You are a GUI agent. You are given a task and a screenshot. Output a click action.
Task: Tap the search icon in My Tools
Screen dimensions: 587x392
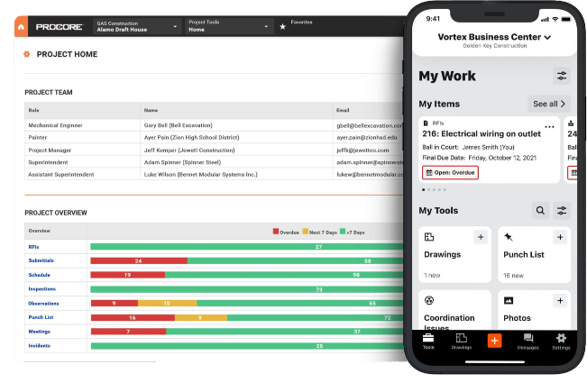tap(540, 211)
